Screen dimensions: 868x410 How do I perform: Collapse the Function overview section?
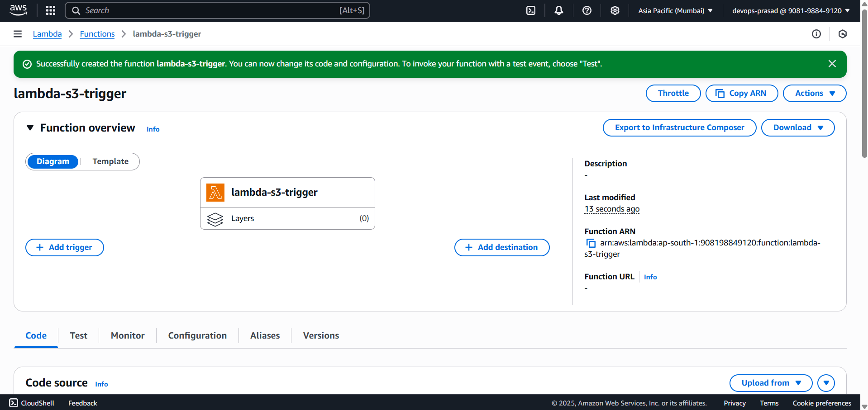[x=30, y=128]
